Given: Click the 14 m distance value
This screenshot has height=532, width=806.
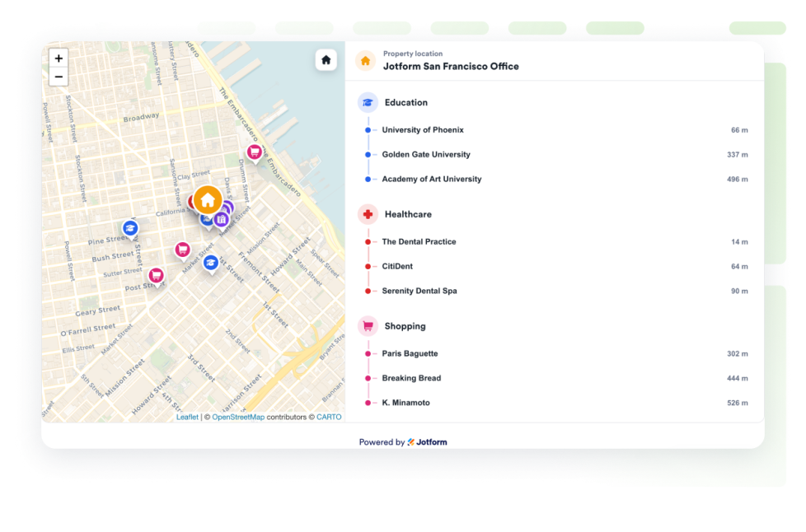Looking at the screenshot, I should coord(739,242).
